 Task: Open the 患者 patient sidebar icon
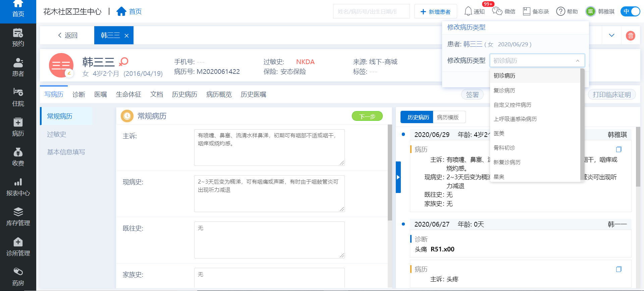(18, 63)
